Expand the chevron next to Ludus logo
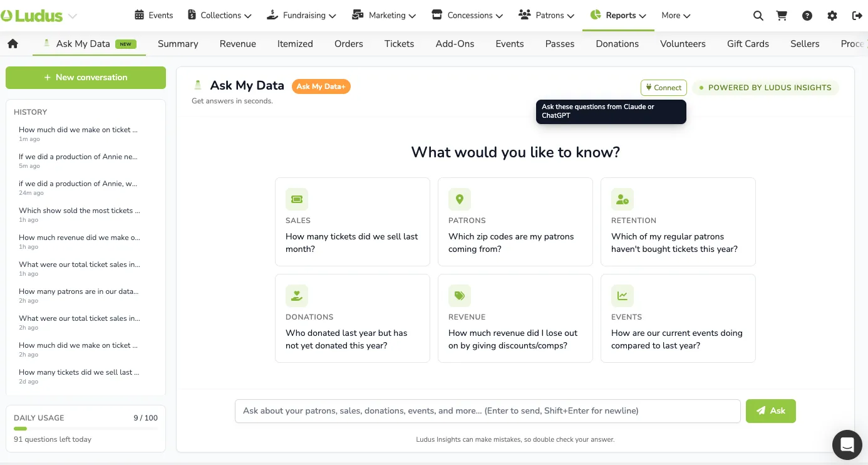The width and height of the screenshot is (868, 465). (72, 16)
